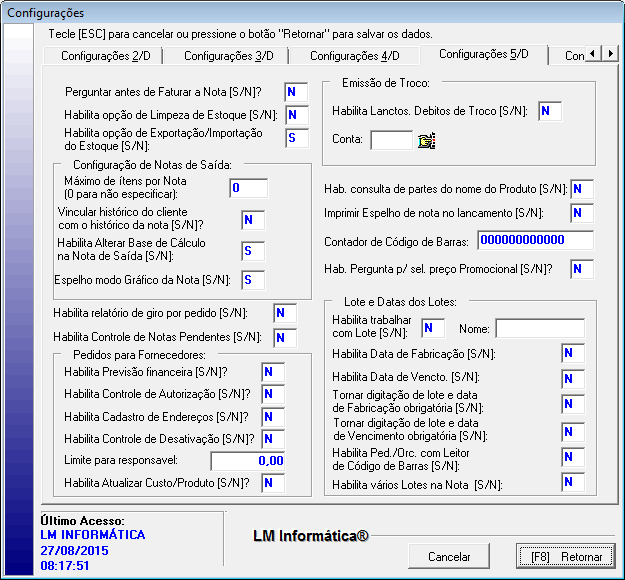Toggle Habilita Previsão financeira S/N field
This screenshot has height=580, width=625.
273,372
